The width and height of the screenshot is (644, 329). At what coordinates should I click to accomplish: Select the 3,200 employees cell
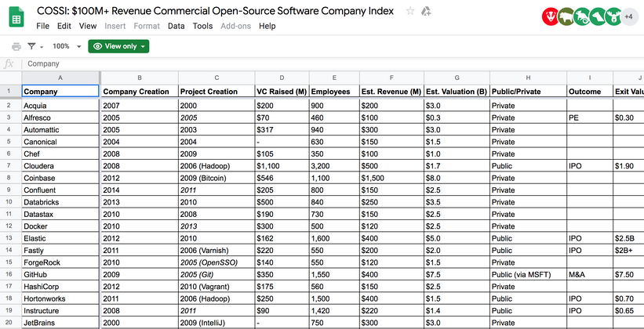[334, 166]
